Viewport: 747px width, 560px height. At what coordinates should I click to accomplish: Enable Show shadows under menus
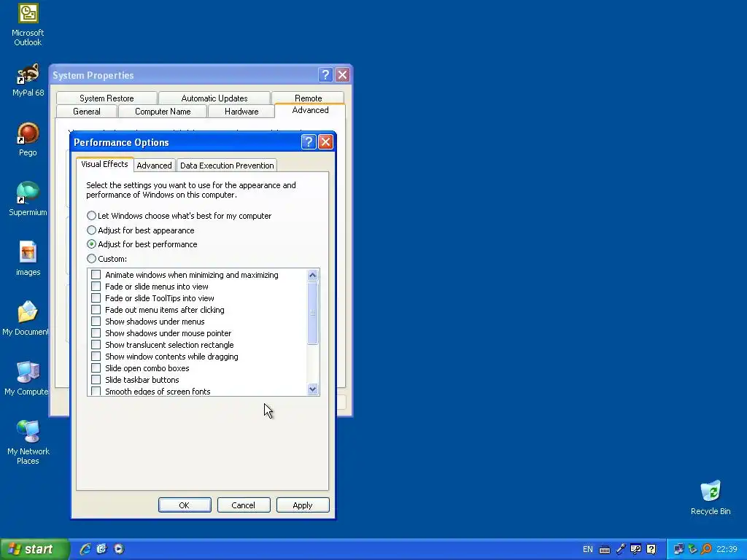96,322
